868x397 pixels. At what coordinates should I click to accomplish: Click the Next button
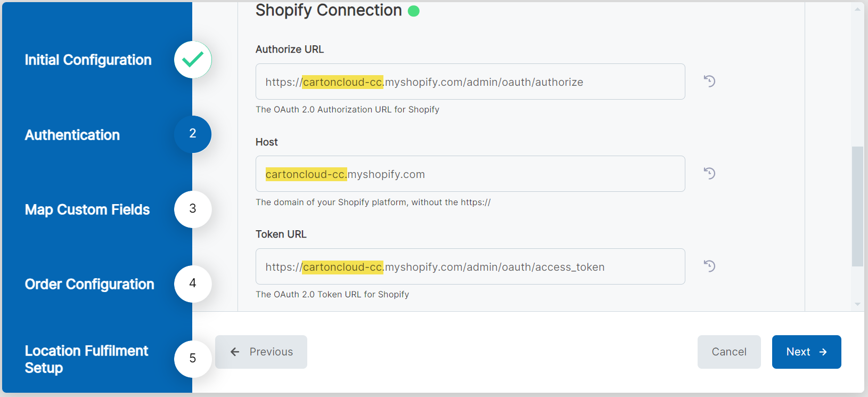coord(806,352)
